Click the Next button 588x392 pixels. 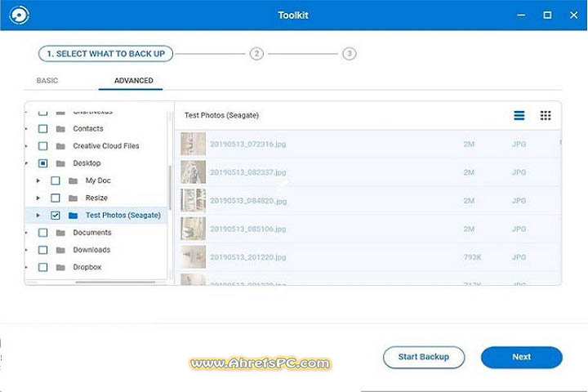pos(522,357)
